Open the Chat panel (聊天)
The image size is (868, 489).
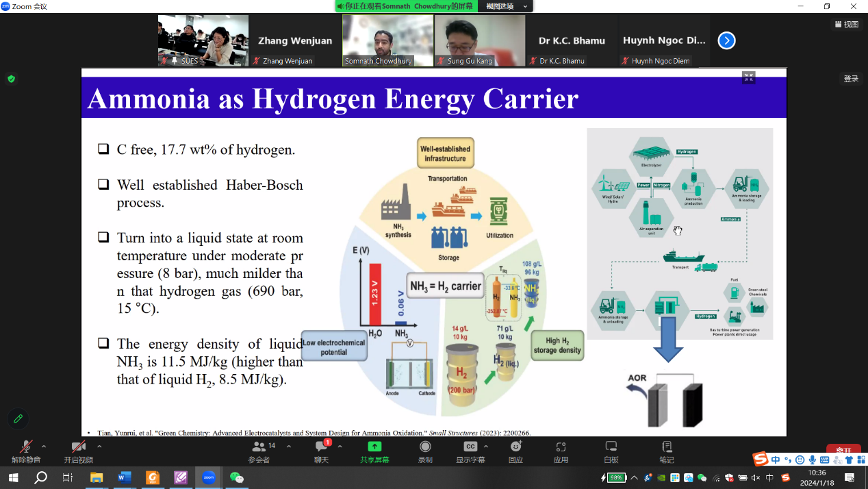tap(321, 450)
